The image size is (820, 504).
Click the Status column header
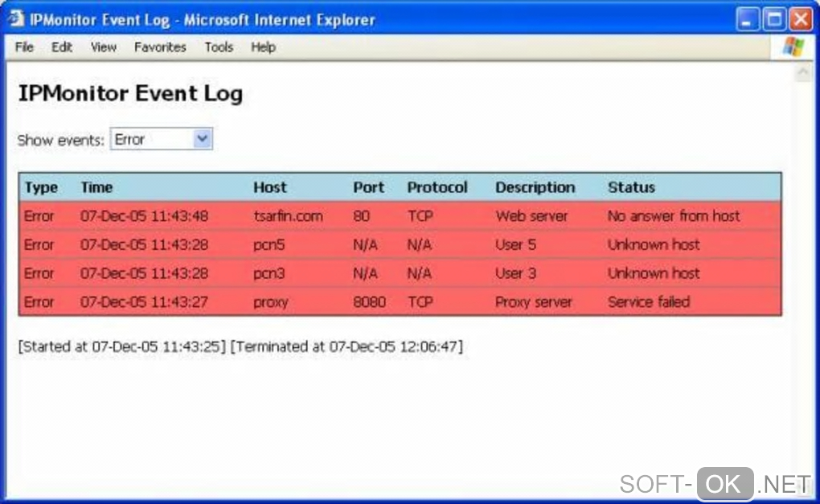[631, 187]
